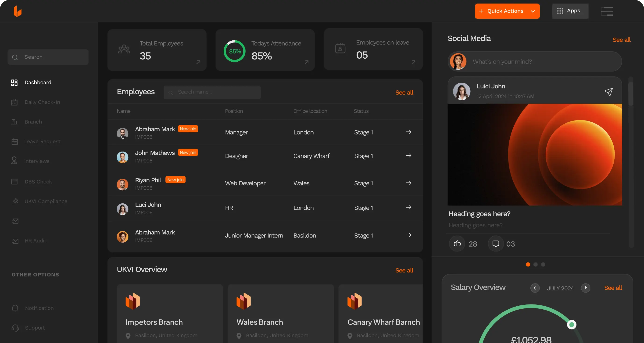Click the 85% attendance progress ring
The image size is (644, 343).
click(x=235, y=51)
